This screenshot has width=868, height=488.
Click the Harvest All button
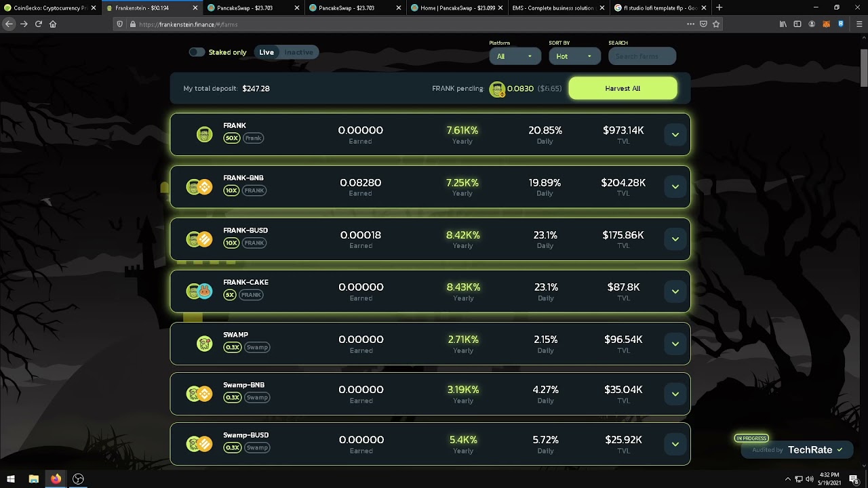tap(623, 88)
